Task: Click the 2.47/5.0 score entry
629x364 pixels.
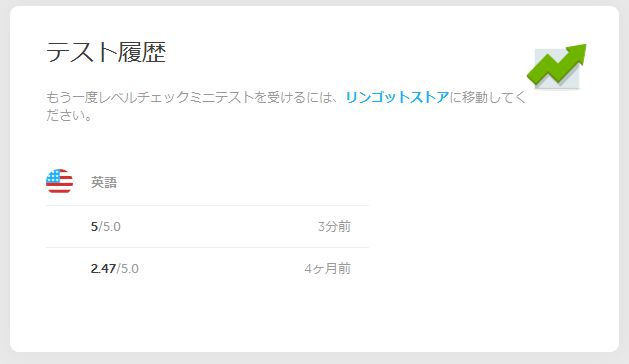Action: pyautogui.click(x=115, y=268)
